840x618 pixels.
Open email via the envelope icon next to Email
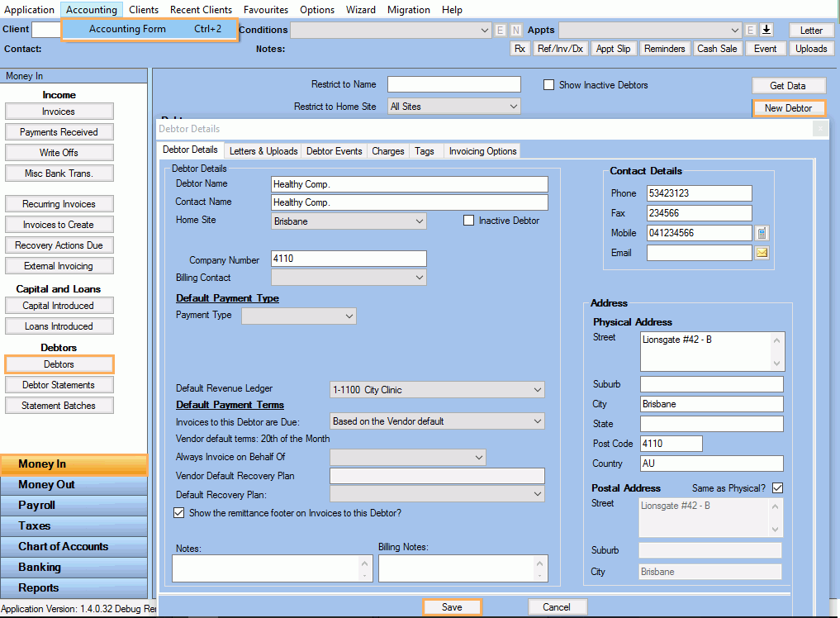click(x=761, y=252)
